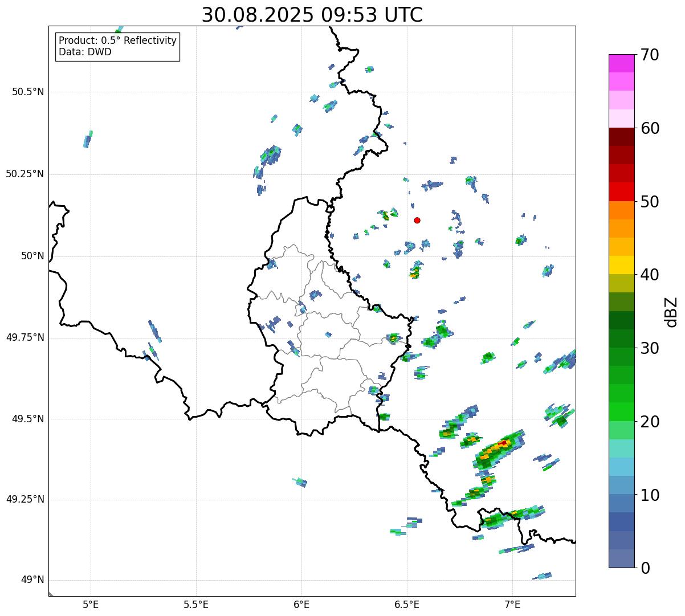685x616 pixels.
Task: Click the yellow colorbar band above 40
Action: (x=625, y=265)
